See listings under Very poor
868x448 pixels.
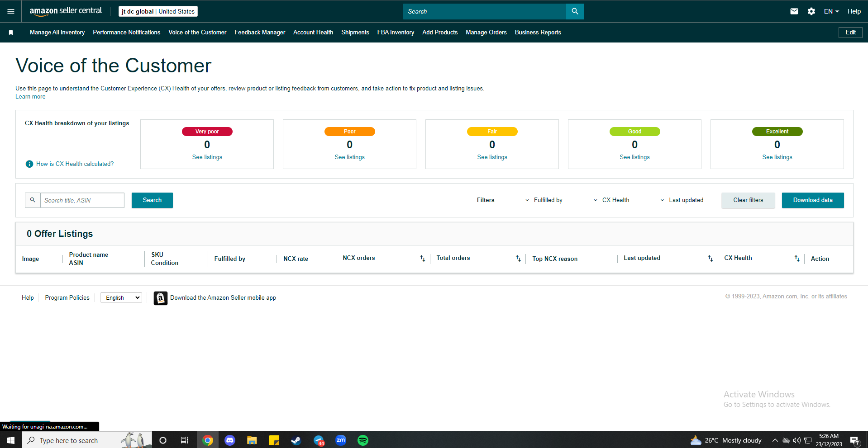[x=207, y=157]
